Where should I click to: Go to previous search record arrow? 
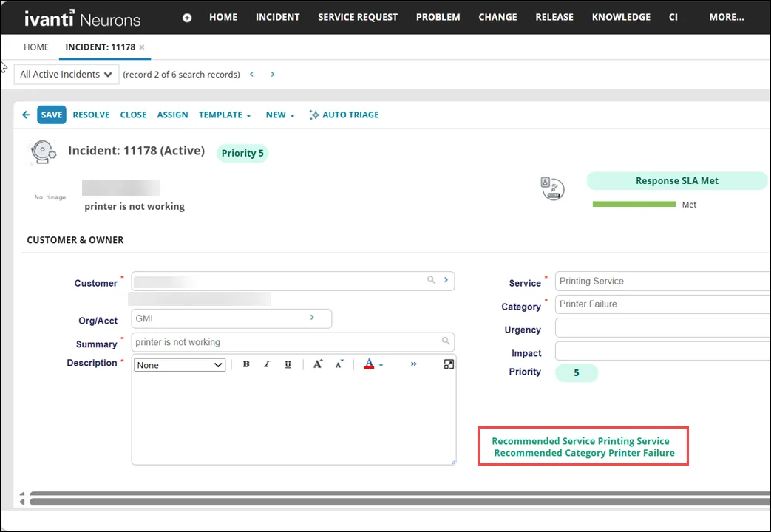tap(252, 74)
